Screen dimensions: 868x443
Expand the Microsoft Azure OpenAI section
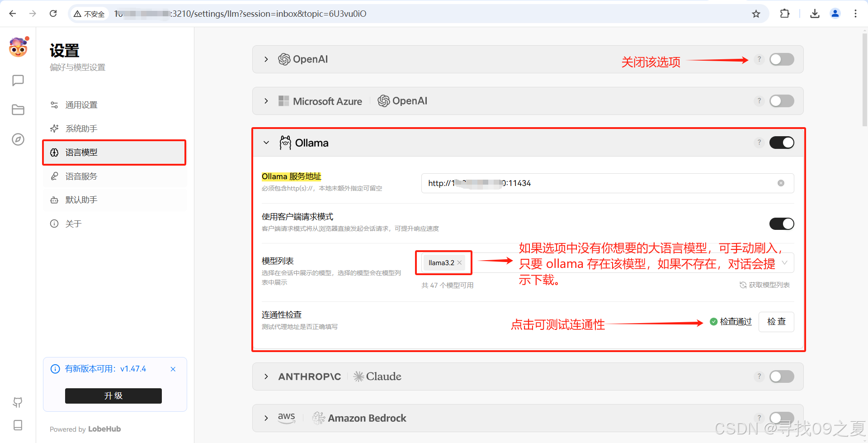tap(266, 101)
